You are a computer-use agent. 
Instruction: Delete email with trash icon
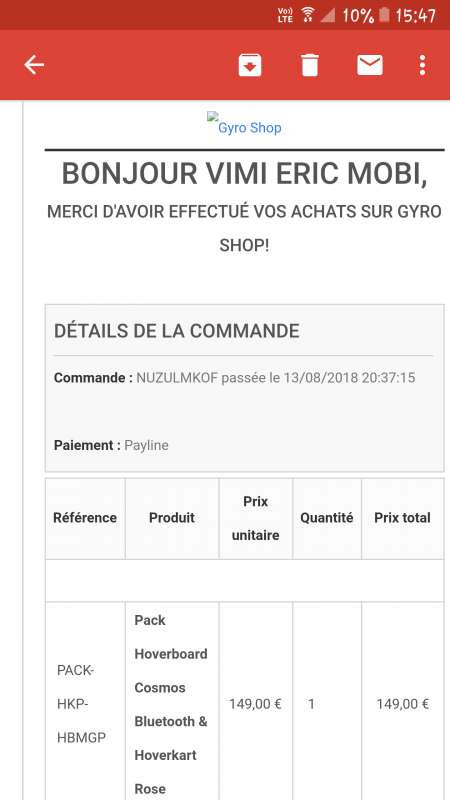[310, 65]
